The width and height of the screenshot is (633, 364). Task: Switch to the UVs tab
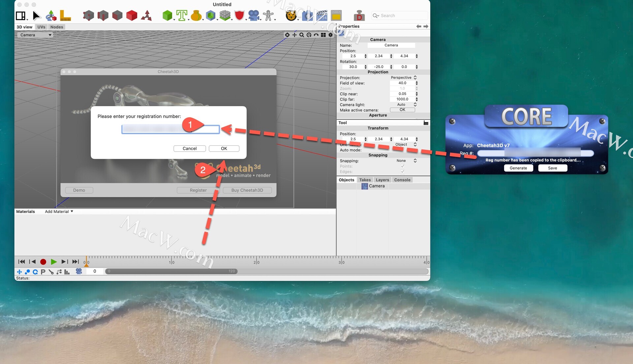tap(41, 27)
